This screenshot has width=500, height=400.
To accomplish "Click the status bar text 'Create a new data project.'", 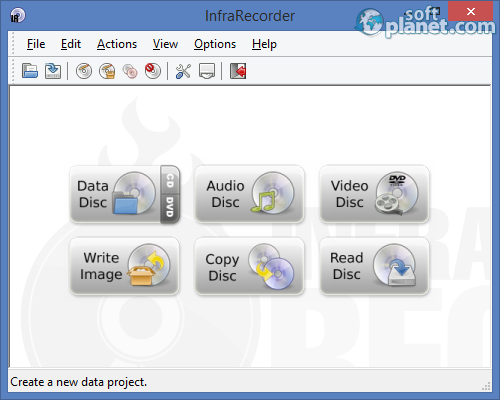I will (79, 382).
